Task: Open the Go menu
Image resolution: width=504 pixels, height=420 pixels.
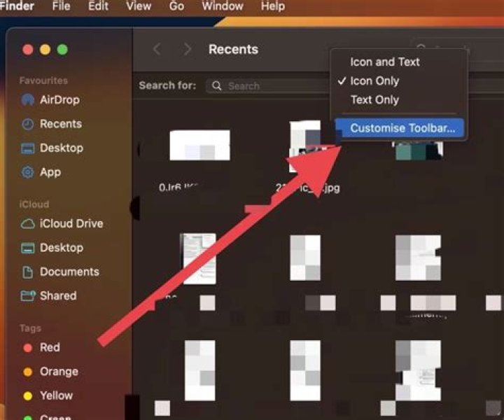Action: point(176,6)
